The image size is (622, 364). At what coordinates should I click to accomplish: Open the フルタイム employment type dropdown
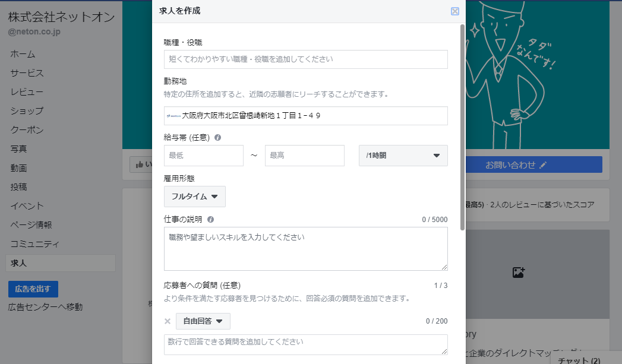coord(194,196)
